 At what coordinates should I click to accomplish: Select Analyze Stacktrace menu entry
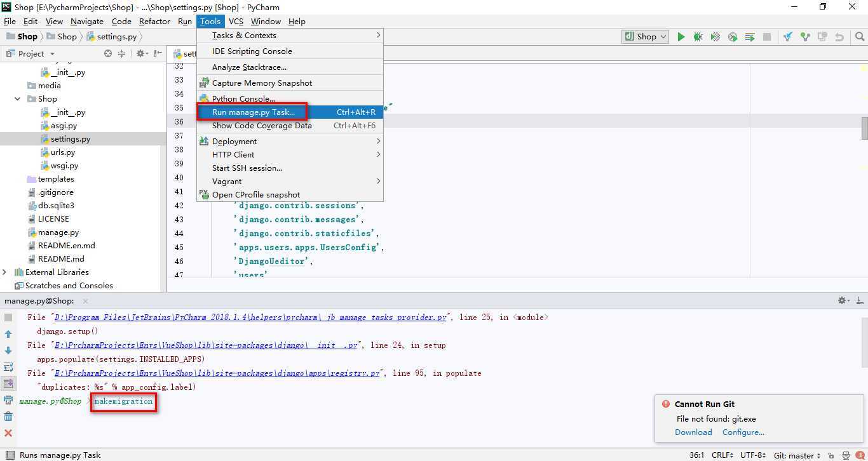(x=290, y=67)
